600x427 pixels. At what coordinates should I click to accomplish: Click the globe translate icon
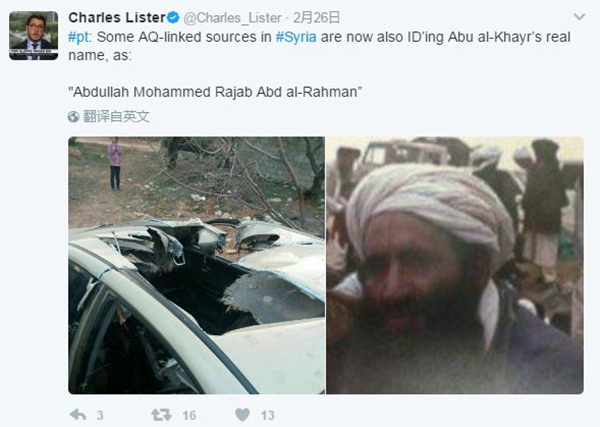pyautogui.click(x=73, y=117)
